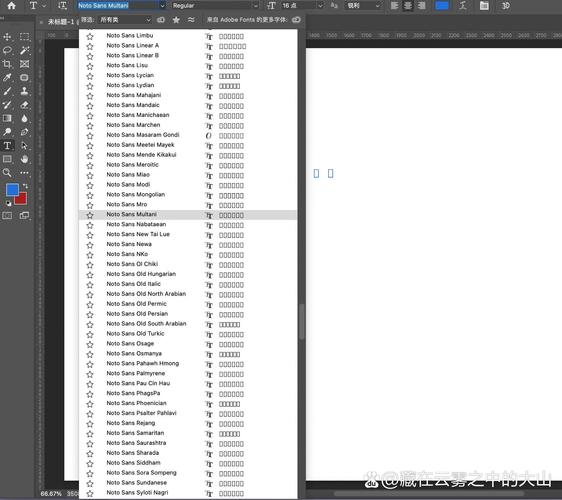The image size is (562, 500).
Task: Open the extra tools ellipsis menu
Action: [24, 173]
